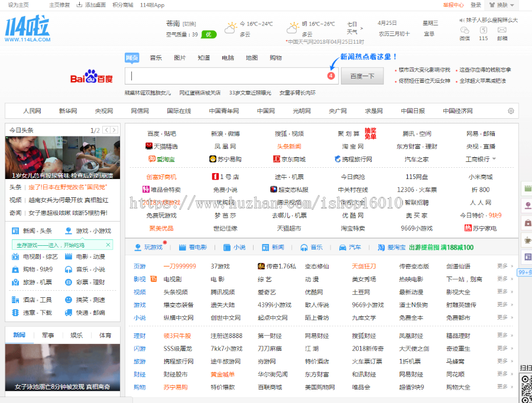The height and width of the screenshot is (403, 532).
Task: Click the Baidu logo
Action: pyautogui.click(x=91, y=77)
